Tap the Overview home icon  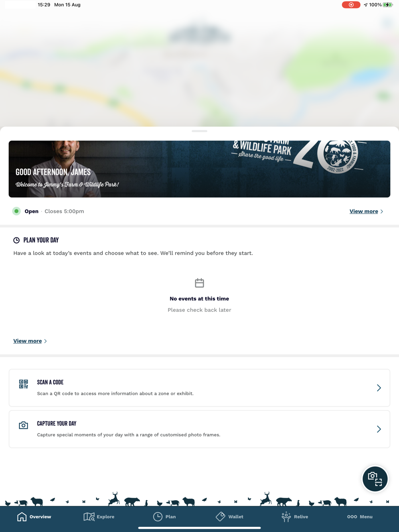pos(22,517)
